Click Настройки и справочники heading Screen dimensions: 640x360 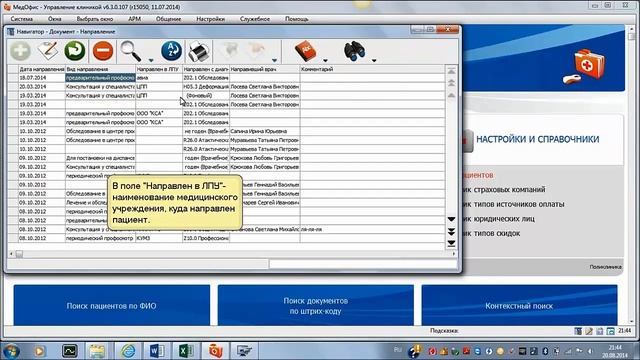(538, 139)
